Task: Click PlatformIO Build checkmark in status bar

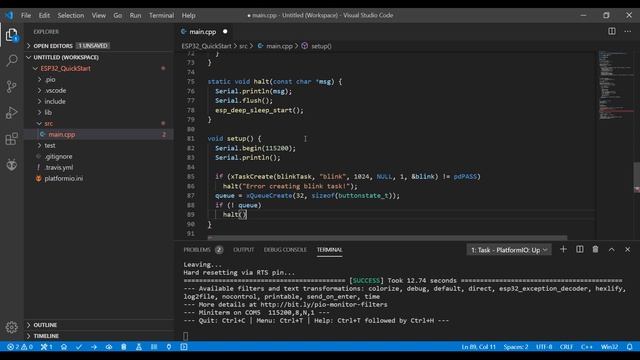Action: pyautogui.click(x=79, y=347)
